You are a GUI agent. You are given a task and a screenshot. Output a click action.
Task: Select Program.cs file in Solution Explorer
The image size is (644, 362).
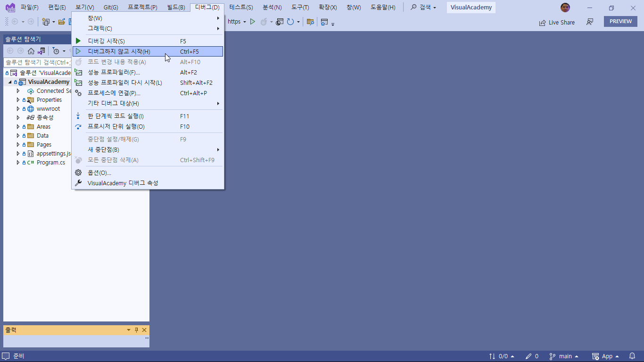[51, 163]
